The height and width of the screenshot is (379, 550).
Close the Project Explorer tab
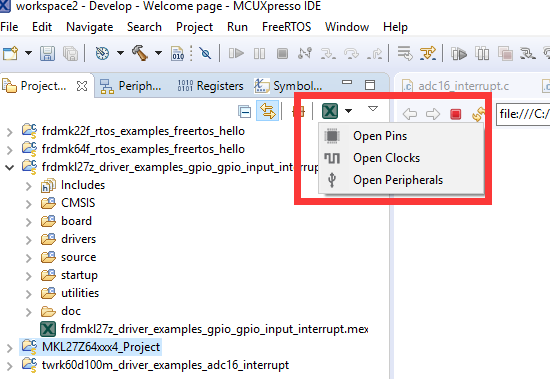pos(82,86)
